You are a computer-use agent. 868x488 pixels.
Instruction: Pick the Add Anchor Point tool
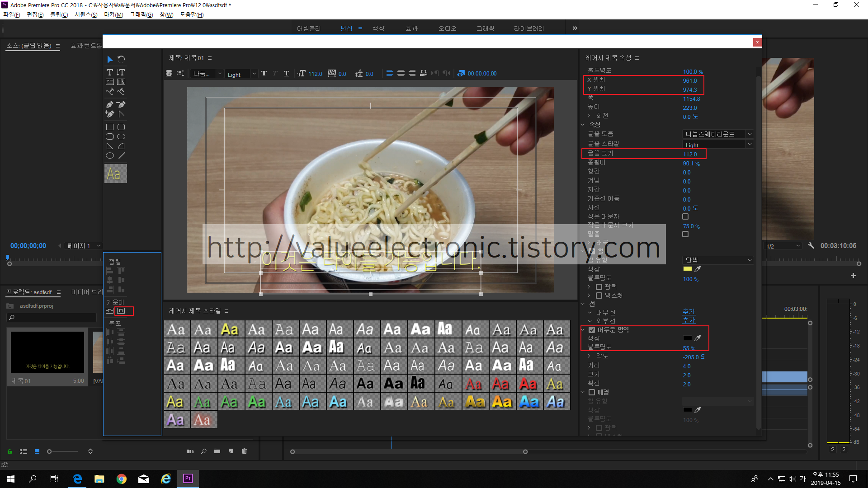tap(109, 114)
